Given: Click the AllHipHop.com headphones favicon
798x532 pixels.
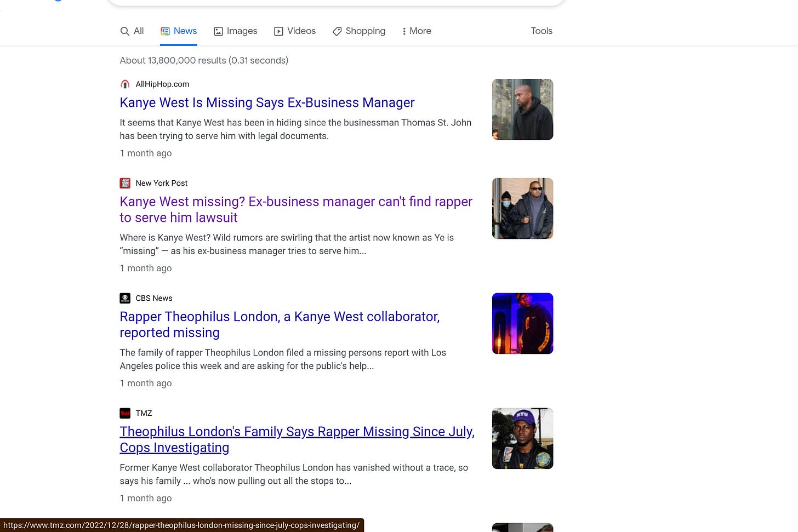Looking at the screenshot, I should tap(125, 84).
